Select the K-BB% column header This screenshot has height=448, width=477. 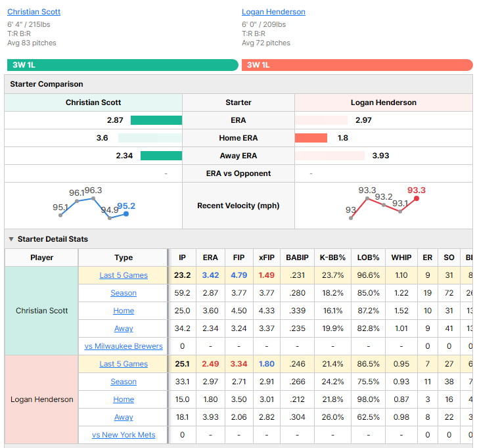[x=333, y=258]
